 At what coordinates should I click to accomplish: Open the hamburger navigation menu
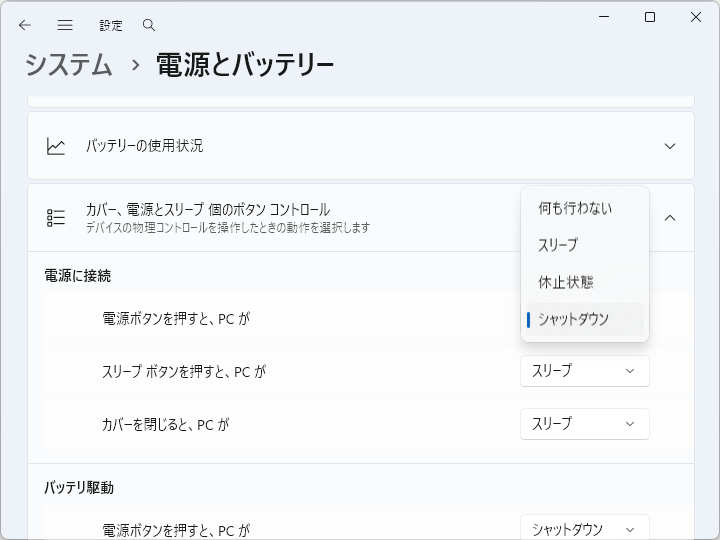pos(65,25)
